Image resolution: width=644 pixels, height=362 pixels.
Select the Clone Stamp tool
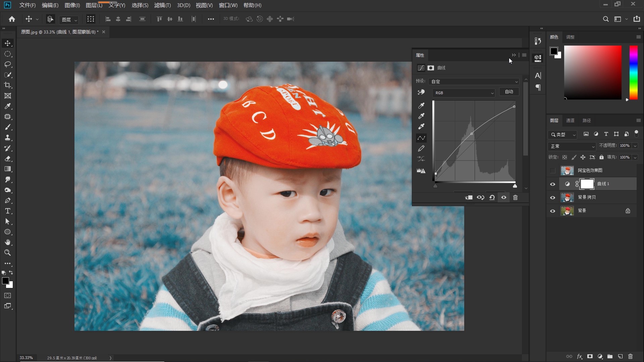[8, 137]
